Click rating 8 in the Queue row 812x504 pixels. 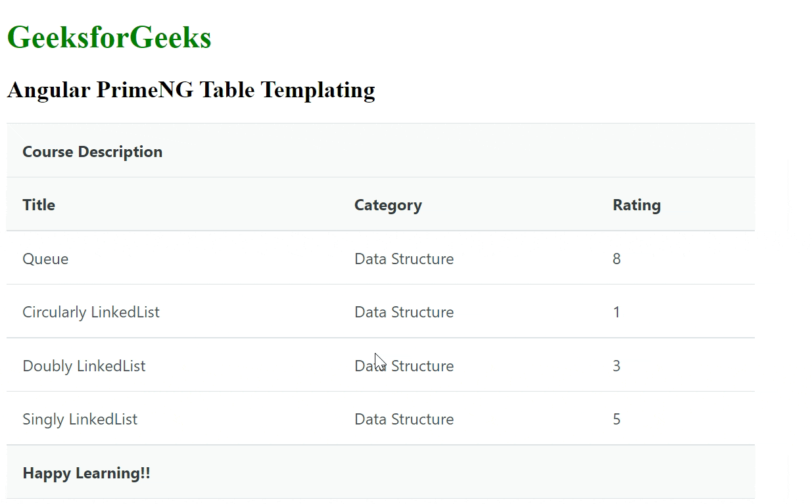tap(617, 259)
